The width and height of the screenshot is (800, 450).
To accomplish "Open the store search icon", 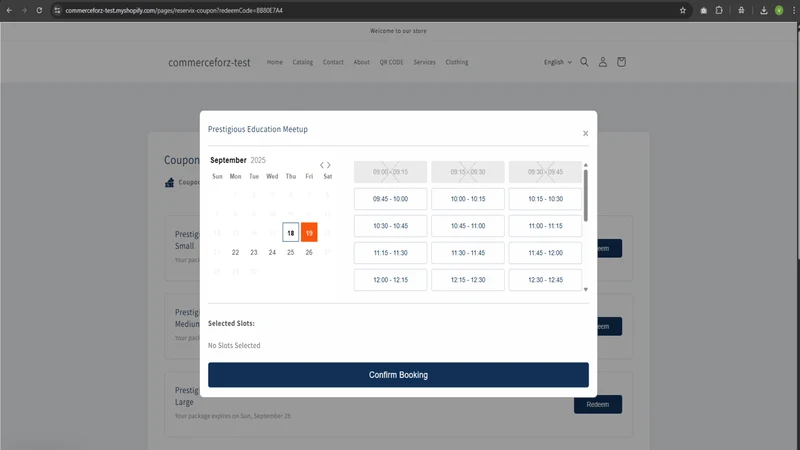I will click(584, 62).
